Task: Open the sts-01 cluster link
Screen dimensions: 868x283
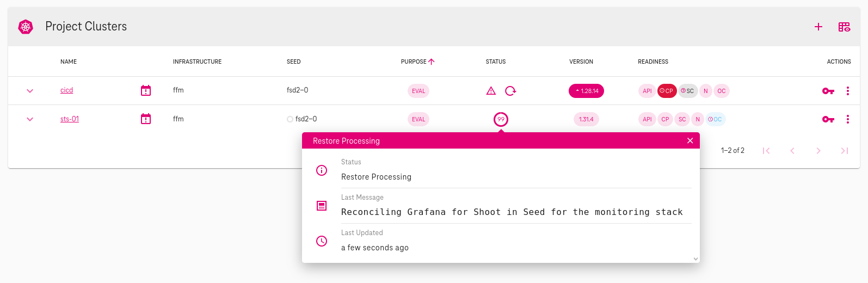Action: pos(70,119)
